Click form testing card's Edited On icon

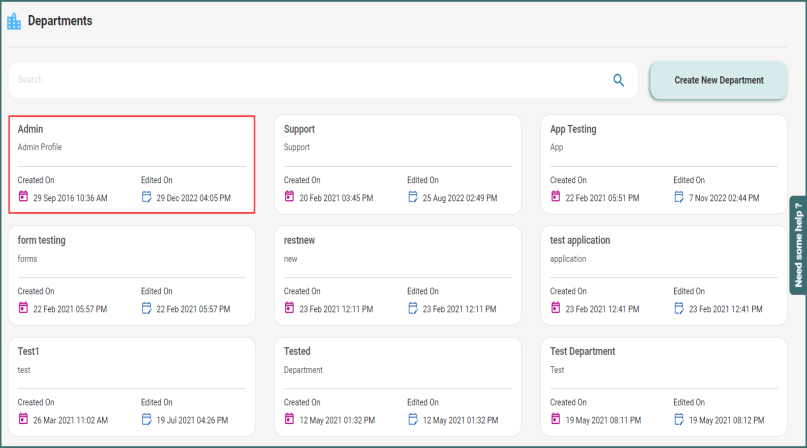[146, 309]
